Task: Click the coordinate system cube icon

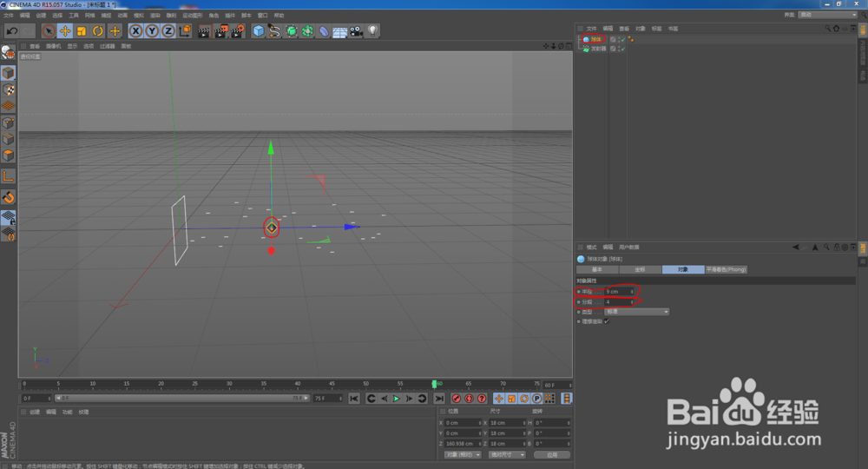Action: (185, 31)
